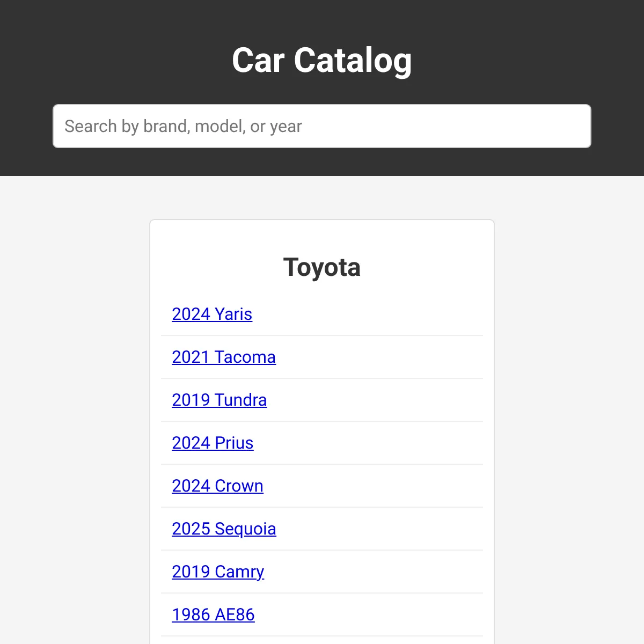Click the word Sequoia in the list
This screenshot has height=644, width=644.
tap(245, 529)
